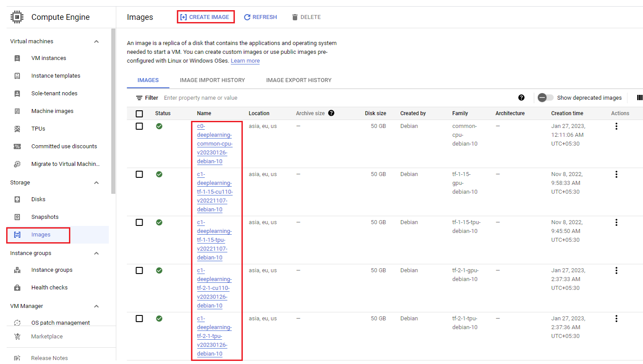Click the TPUs sidebar icon
Screen dimensions: 643x364
click(17, 129)
